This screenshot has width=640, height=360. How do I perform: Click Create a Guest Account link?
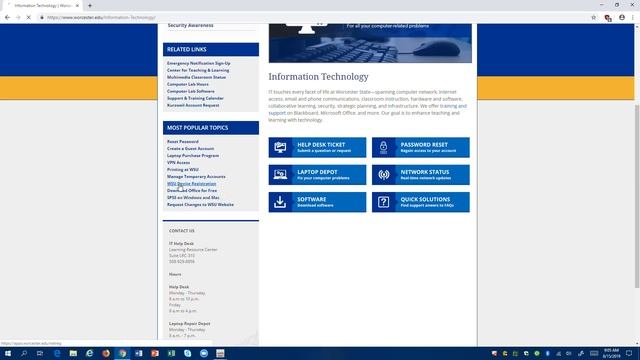point(190,149)
